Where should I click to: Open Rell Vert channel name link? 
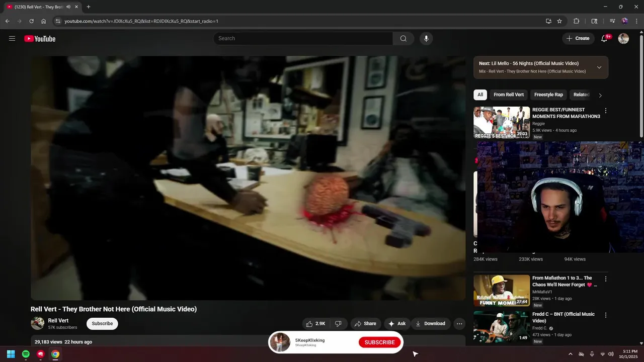pos(58,321)
